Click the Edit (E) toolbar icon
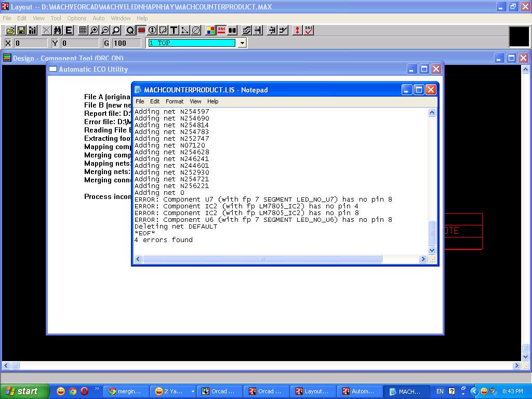Screen dimensions: 532x399 coord(69,31)
